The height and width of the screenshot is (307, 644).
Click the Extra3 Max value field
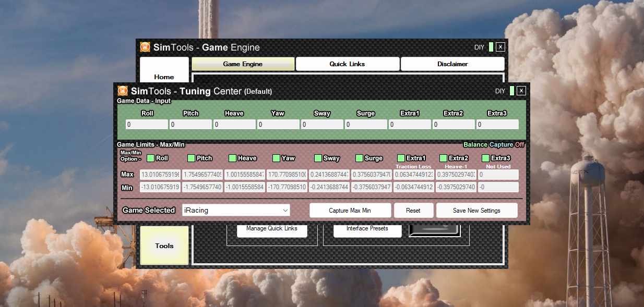coord(498,175)
